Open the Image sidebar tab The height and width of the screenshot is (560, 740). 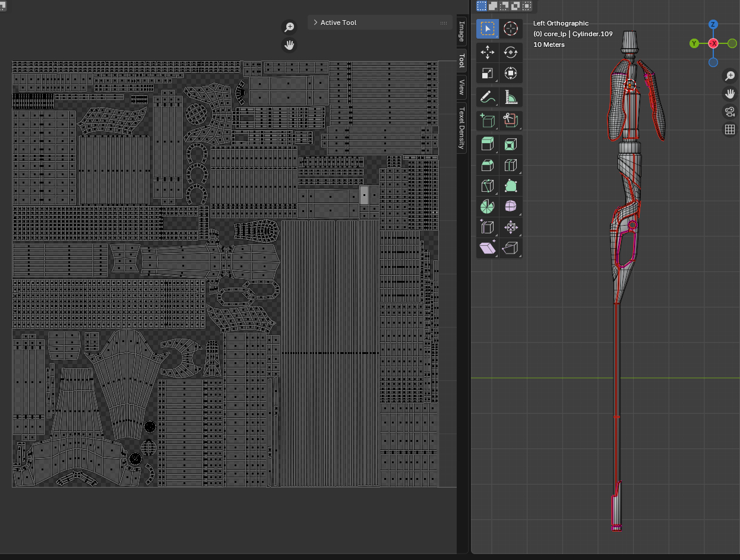462,32
